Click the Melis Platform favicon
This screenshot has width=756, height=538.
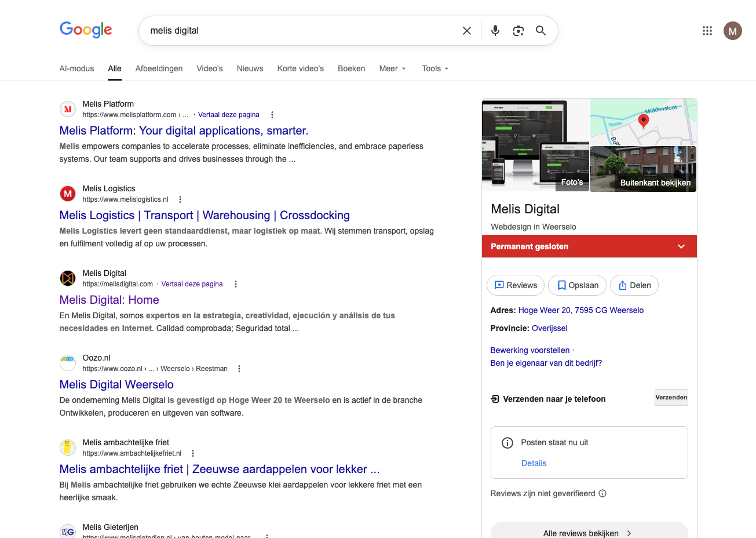[67, 108]
